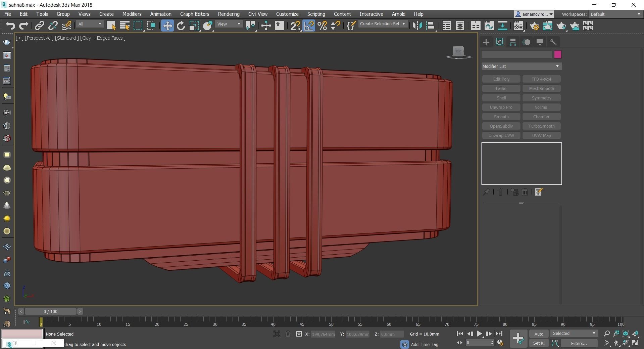
Task: Click Perspective viewport label menu
Action: click(39, 38)
